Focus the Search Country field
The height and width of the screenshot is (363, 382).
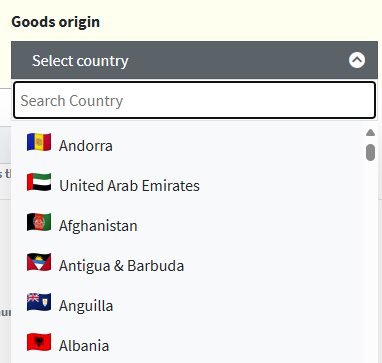[x=194, y=100]
